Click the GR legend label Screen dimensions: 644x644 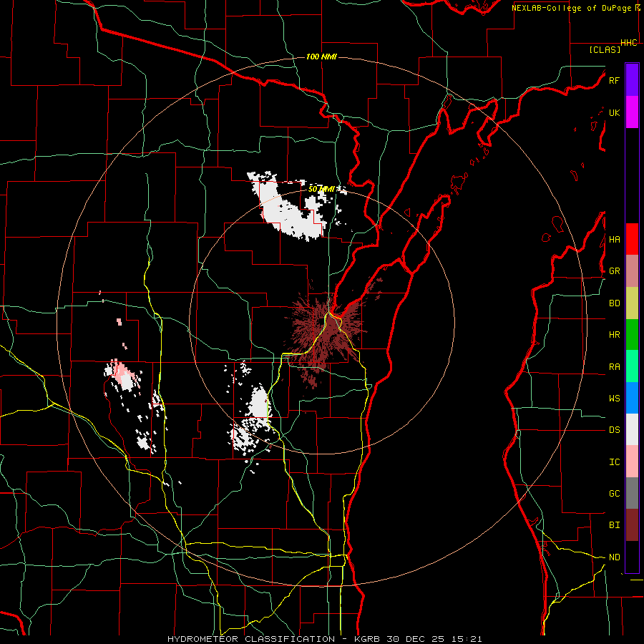point(614,271)
